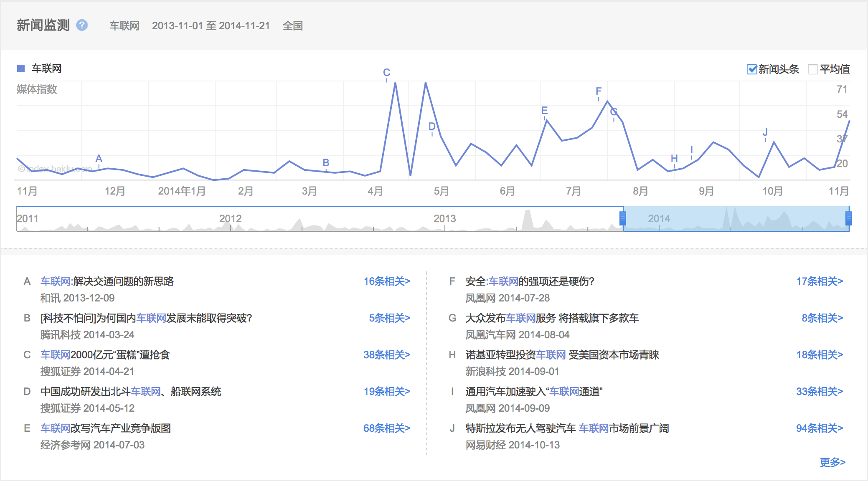
Task: Open headline 安全:车联网的强项还是硬伤?
Action: [530, 281]
